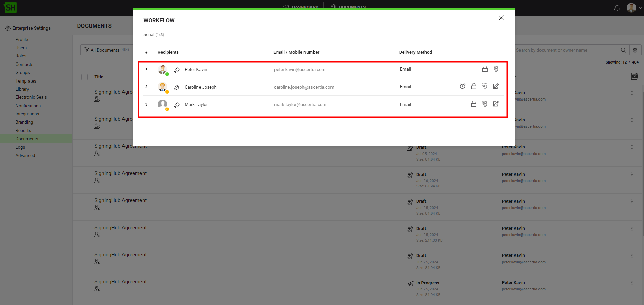Click signer pen icon beside Peter Kavin
Viewport: 644px width, 305px height.
pyautogui.click(x=177, y=70)
